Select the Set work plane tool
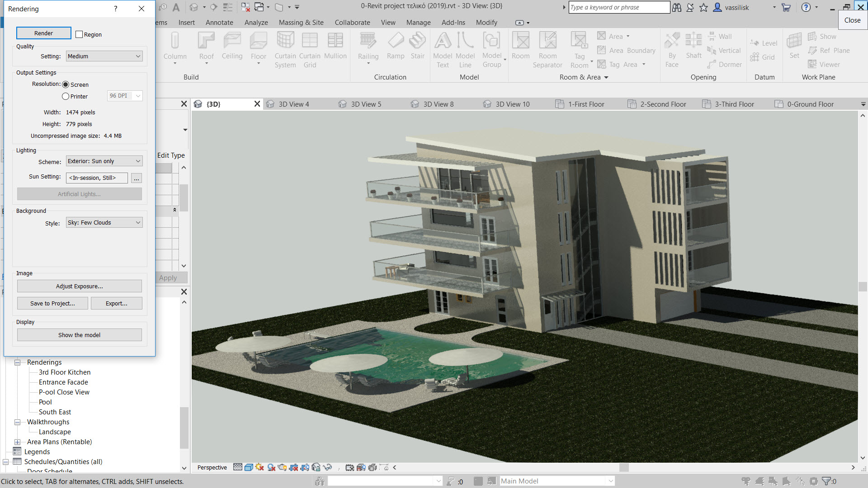The width and height of the screenshot is (868, 488). [794, 46]
